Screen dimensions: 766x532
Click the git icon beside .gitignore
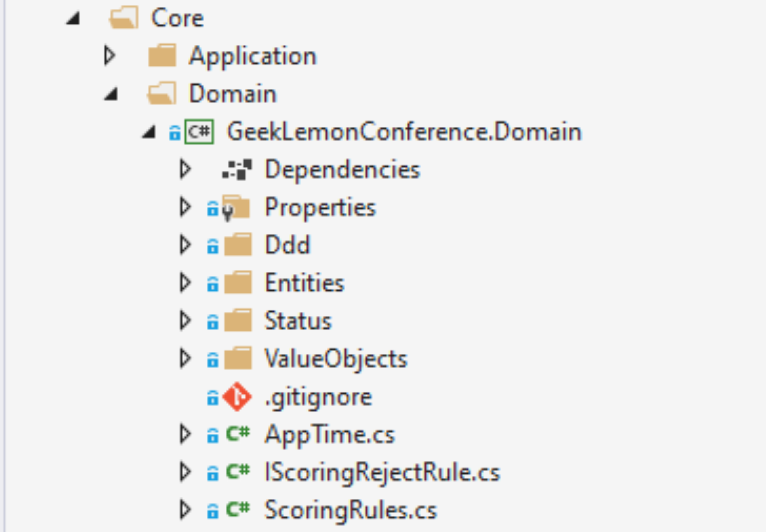coord(237,397)
